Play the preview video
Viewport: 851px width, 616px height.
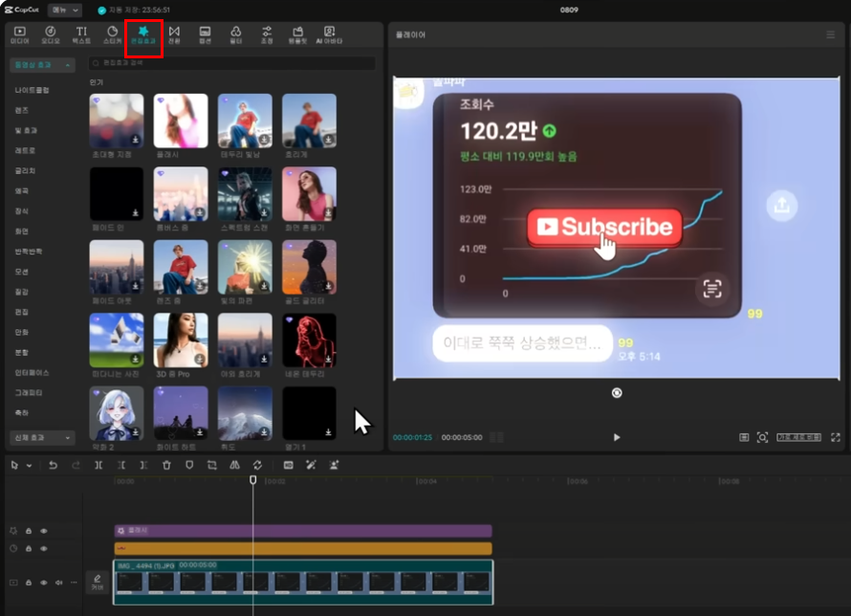point(617,437)
